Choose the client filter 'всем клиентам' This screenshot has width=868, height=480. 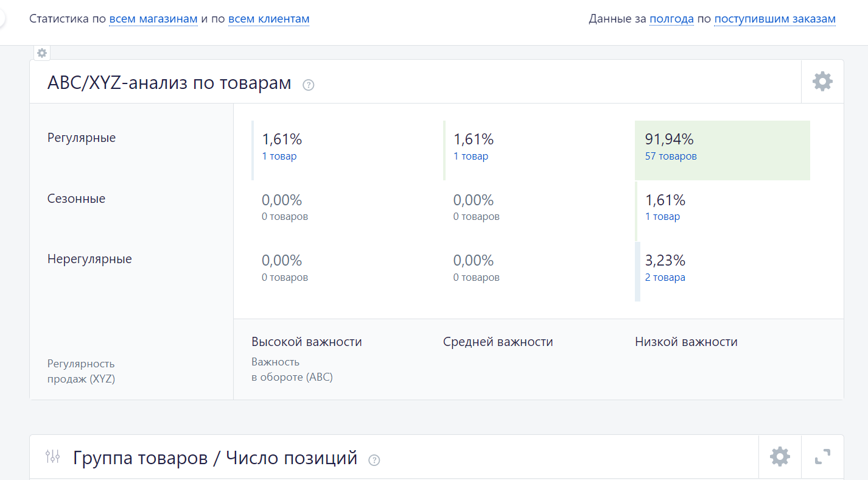click(269, 19)
